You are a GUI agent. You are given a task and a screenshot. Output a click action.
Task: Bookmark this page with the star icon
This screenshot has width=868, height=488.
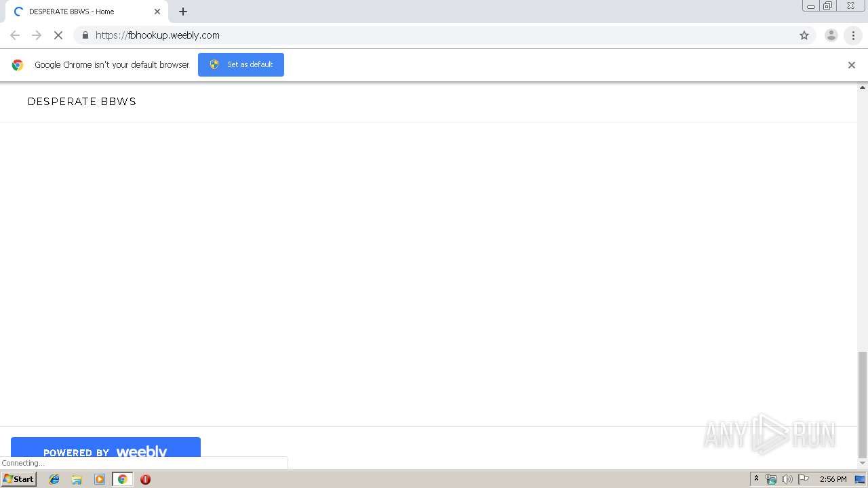pos(804,35)
